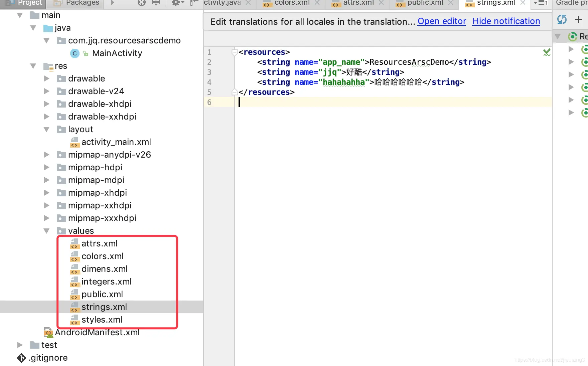Click the .gitignore file icon

click(21, 358)
